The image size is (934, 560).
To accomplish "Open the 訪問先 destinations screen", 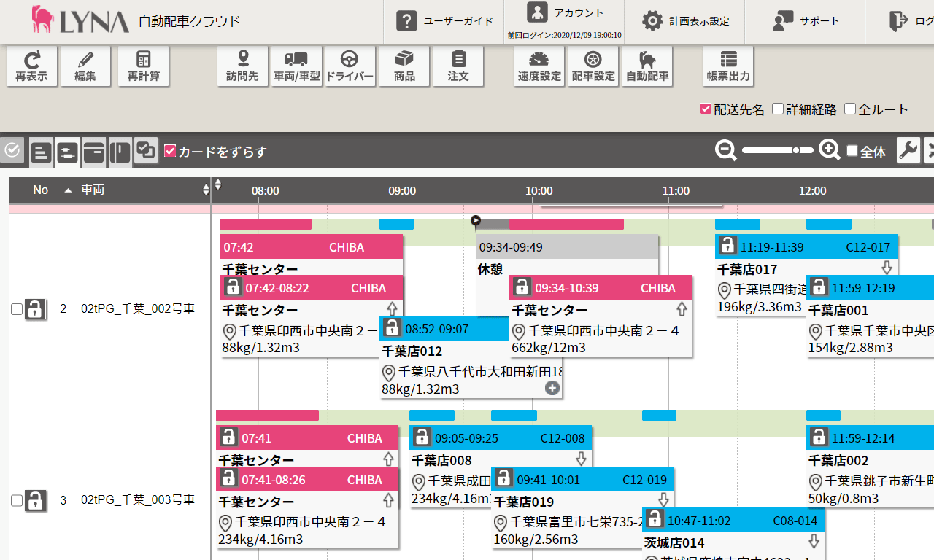I will 243,66.
